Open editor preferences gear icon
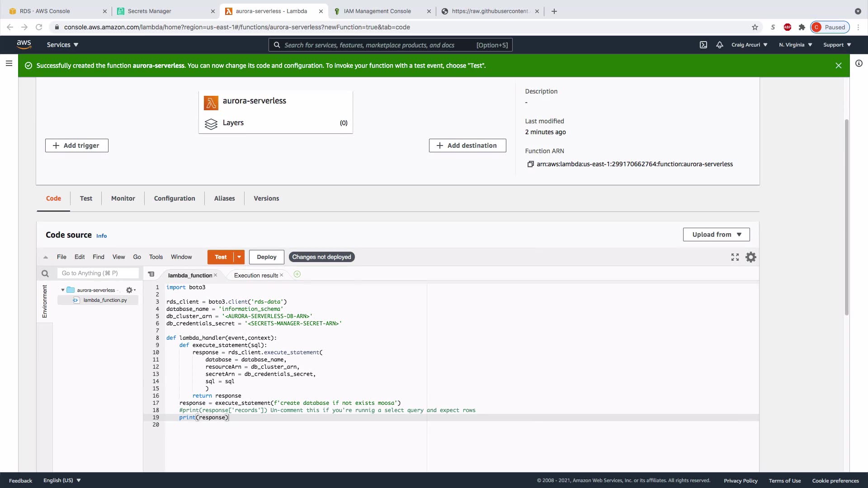Screen dimensions: 868x488 (x=751, y=257)
